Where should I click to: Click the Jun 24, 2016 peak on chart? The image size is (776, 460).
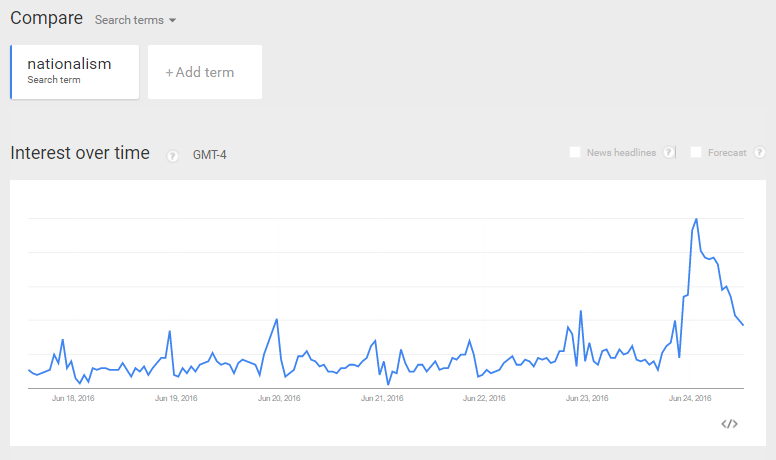696,219
